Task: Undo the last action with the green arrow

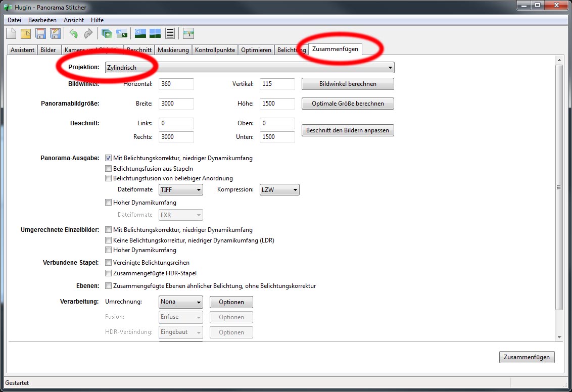Action: click(x=74, y=34)
